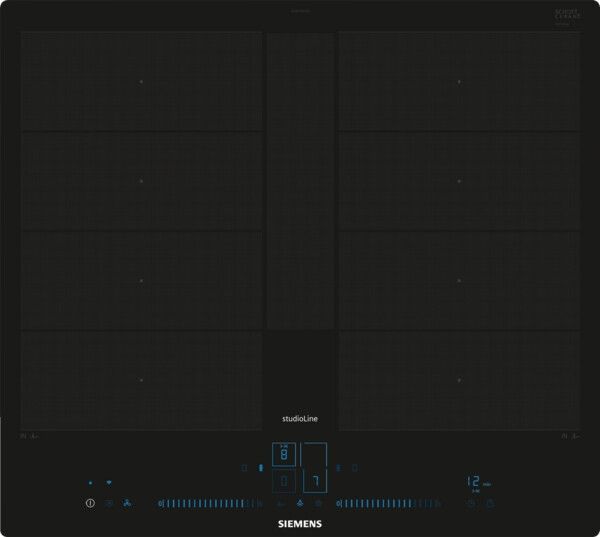The height and width of the screenshot is (537, 600).
Task: Tap the center icon below the zone displays
Action: [x=300, y=504]
